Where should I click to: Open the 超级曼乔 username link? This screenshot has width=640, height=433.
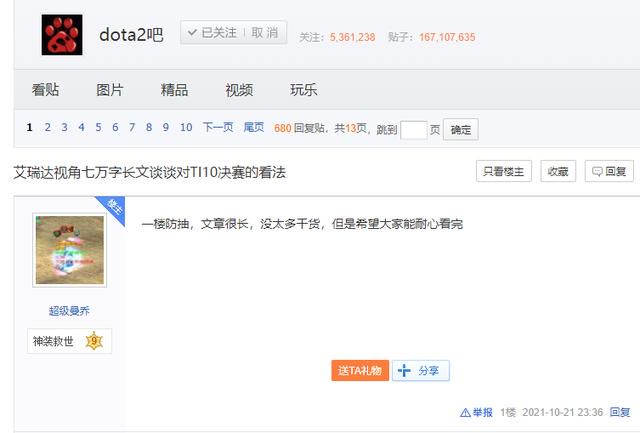point(69,311)
